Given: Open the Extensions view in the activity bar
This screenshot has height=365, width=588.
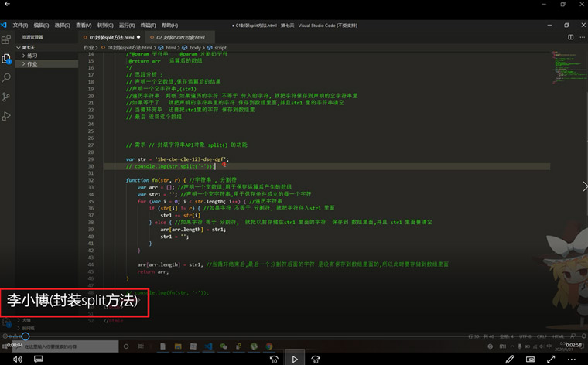Looking at the screenshot, I should tap(6, 39).
